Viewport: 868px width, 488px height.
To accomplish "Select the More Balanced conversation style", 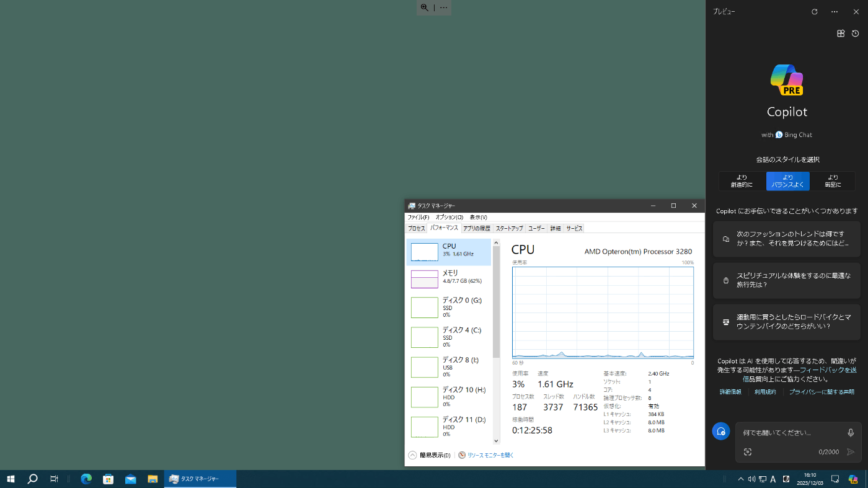I will [x=787, y=181].
